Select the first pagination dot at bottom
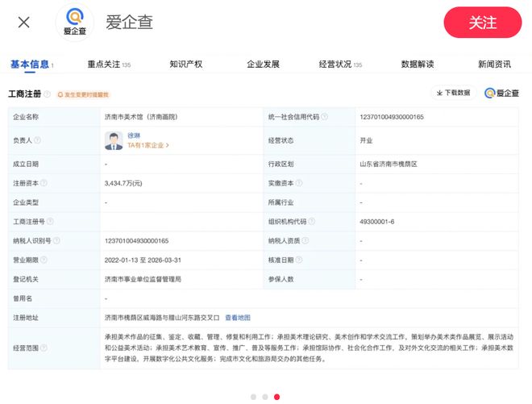532x404 pixels. point(252,397)
